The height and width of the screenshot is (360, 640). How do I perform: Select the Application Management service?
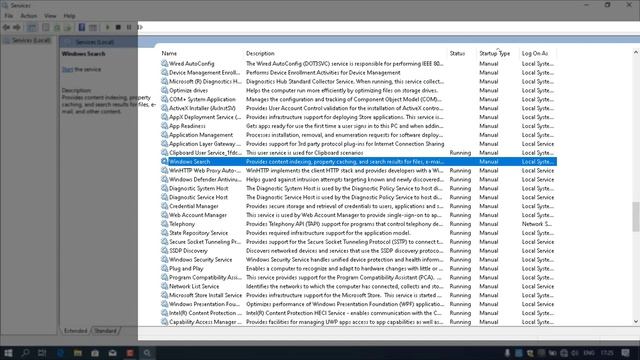click(x=358, y=135)
